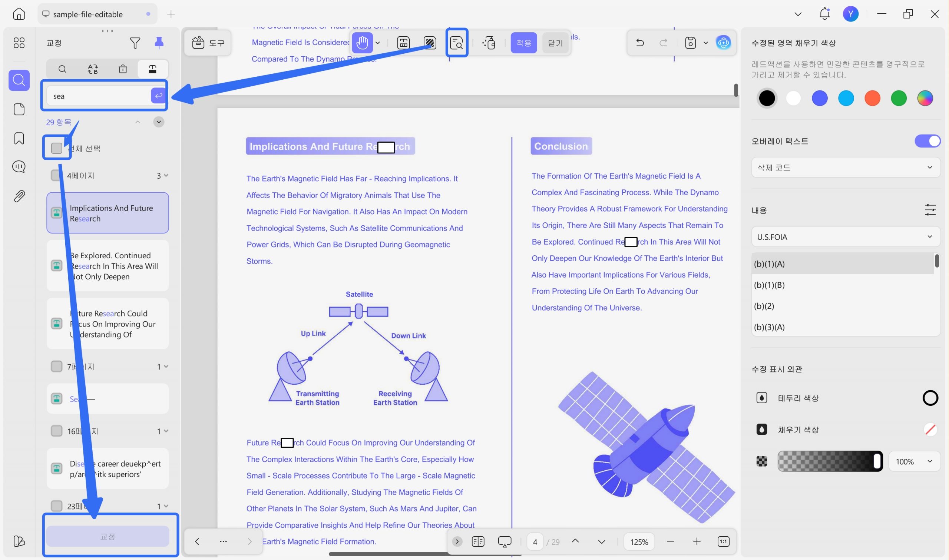Open the notifications bell

click(824, 14)
